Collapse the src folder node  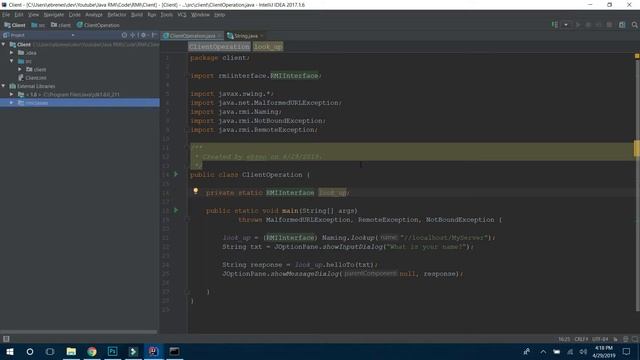tap(12, 61)
